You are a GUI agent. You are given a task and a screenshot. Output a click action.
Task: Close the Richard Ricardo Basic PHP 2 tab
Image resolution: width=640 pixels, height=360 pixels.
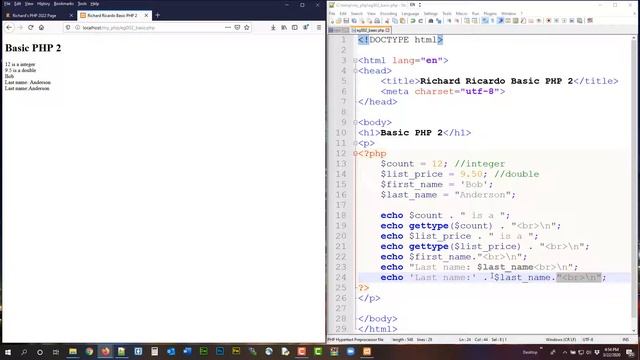click(x=146, y=15)
